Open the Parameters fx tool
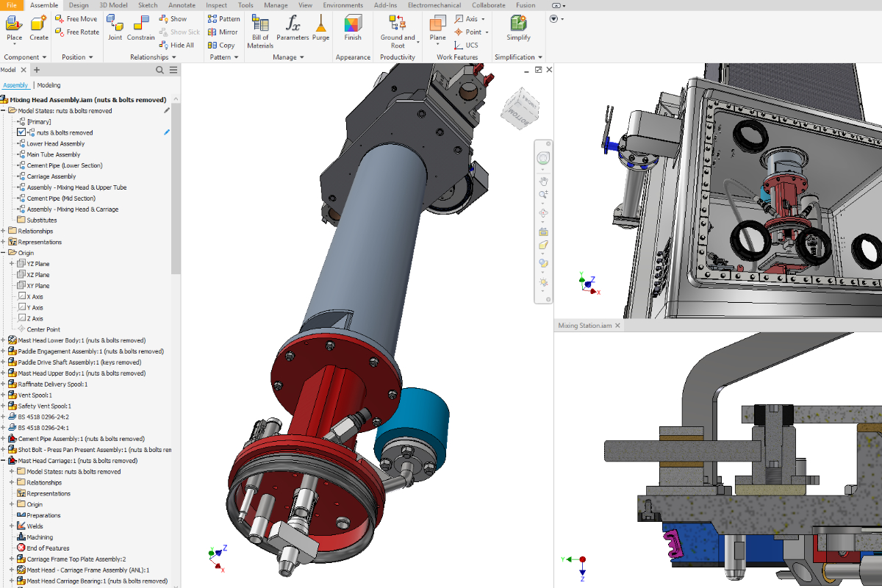 click(293, 24)
